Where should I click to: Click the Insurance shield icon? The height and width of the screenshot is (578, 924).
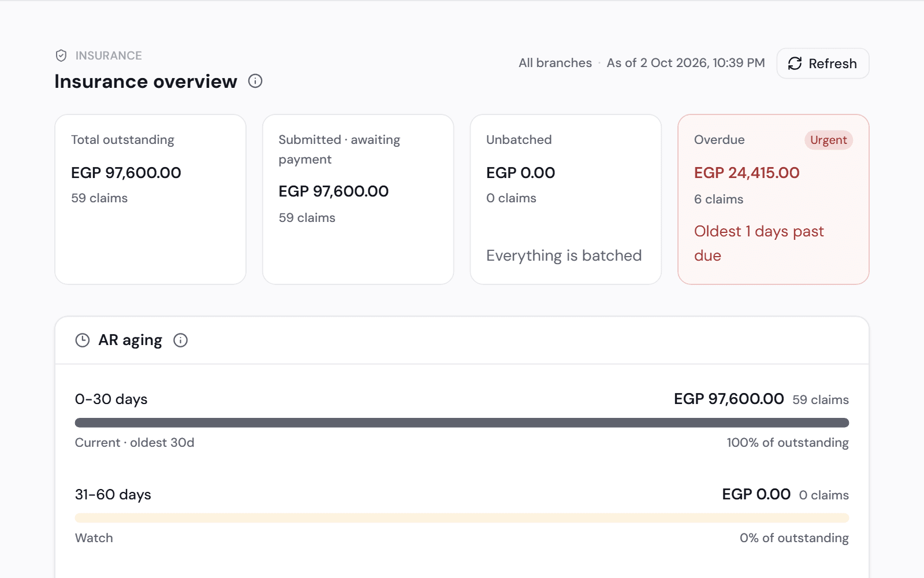pos(61,55)
